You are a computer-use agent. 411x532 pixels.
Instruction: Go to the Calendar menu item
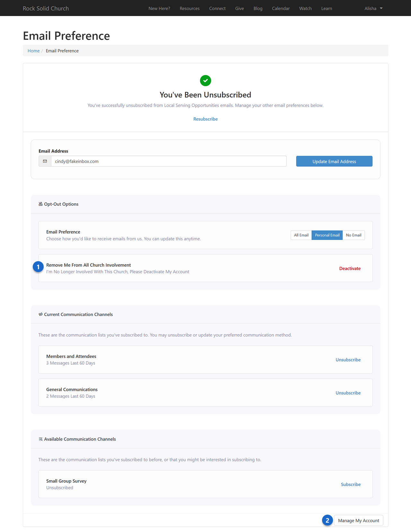tap(281, 8)
